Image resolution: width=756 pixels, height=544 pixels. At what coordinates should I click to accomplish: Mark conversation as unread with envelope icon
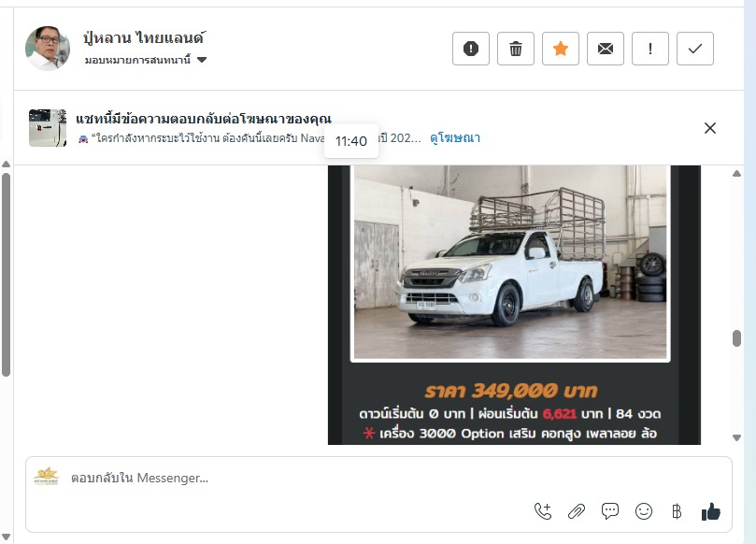click(606, 49)
